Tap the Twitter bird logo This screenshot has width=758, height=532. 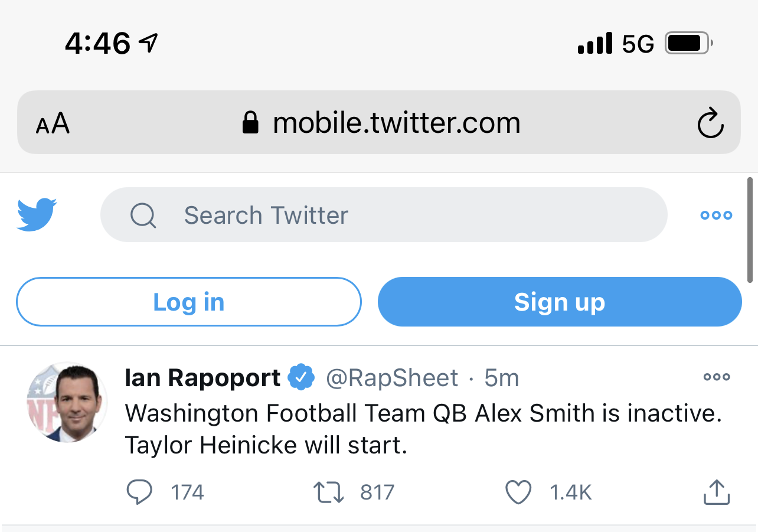pyautogui.click(x=37, y=214)
